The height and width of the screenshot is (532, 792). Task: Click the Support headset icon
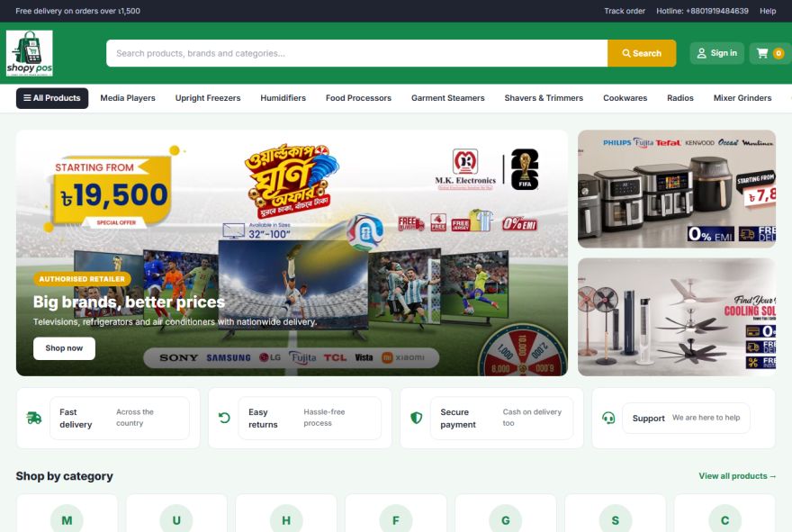click(608, 418)
